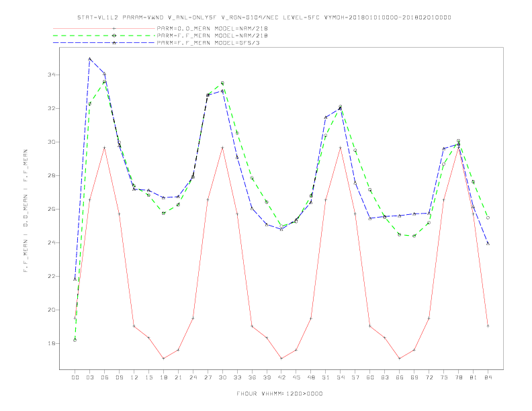Click x-axis forecast hour label 81
Screen dimensions: 532x411
473,377
